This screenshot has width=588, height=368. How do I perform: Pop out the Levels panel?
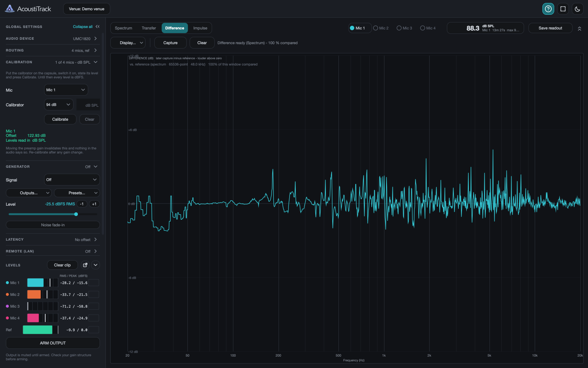pyautogui.click(x=85, y=265)
